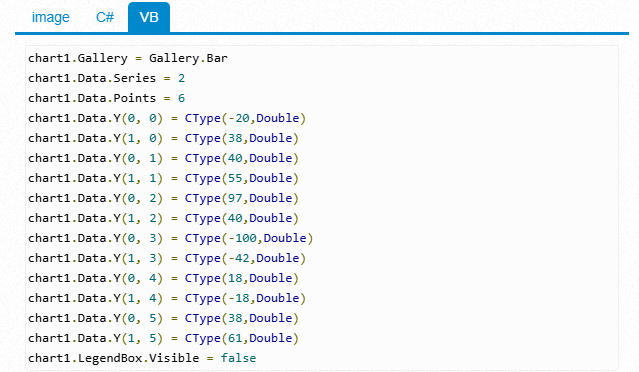Viewport: 639px width, 372px height.
Task: Click the Gallery.Bar code line
Action: (128, 58)
